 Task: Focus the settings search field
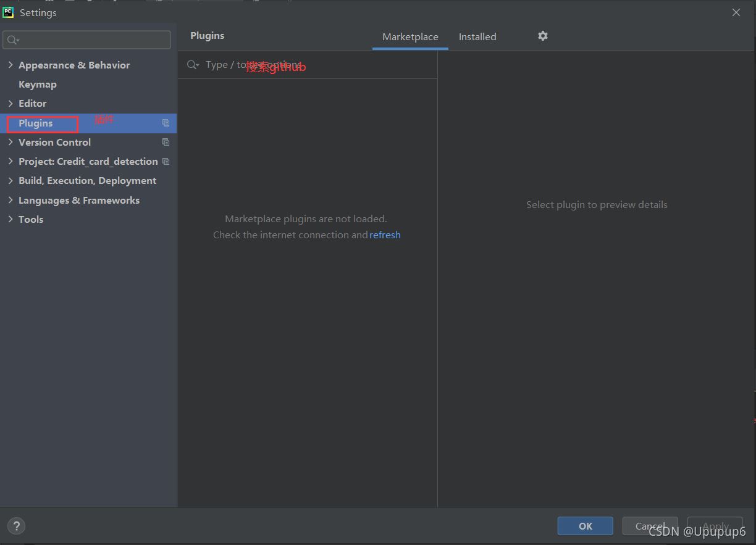93,40
